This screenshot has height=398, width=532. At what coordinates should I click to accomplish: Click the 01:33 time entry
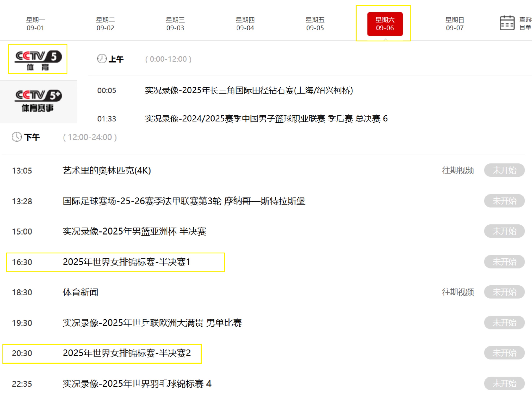point(106,119)
